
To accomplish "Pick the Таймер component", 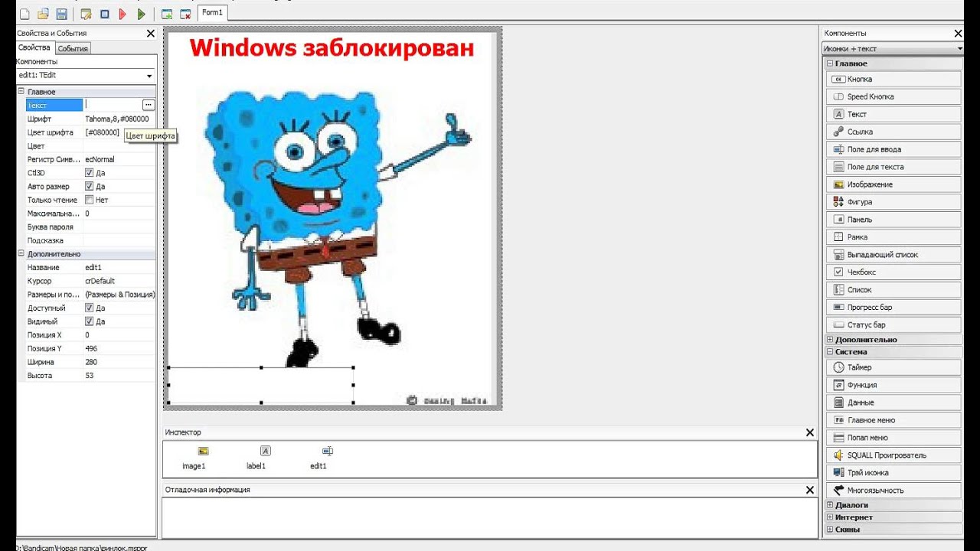I will click(893, 367).
